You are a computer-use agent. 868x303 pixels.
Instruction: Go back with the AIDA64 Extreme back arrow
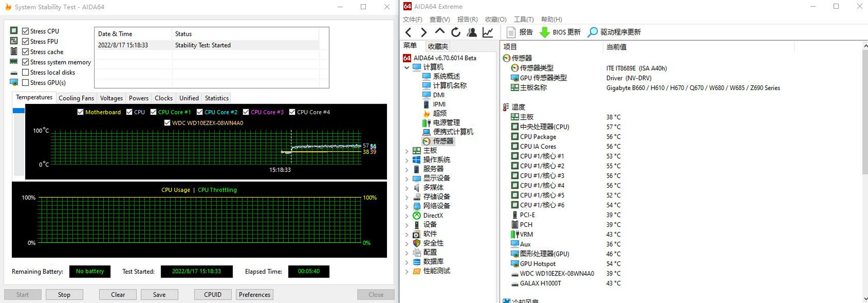tap(408, 32)
